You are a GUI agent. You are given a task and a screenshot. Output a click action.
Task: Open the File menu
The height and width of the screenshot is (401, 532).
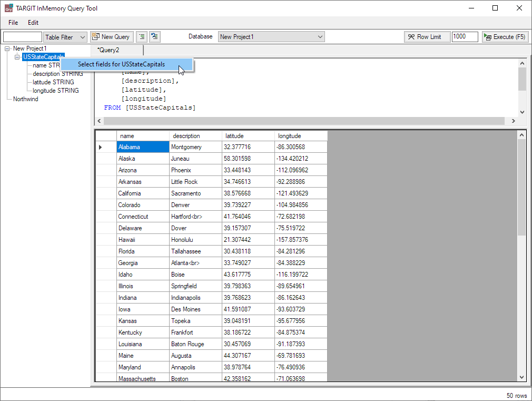coord(13,23)
